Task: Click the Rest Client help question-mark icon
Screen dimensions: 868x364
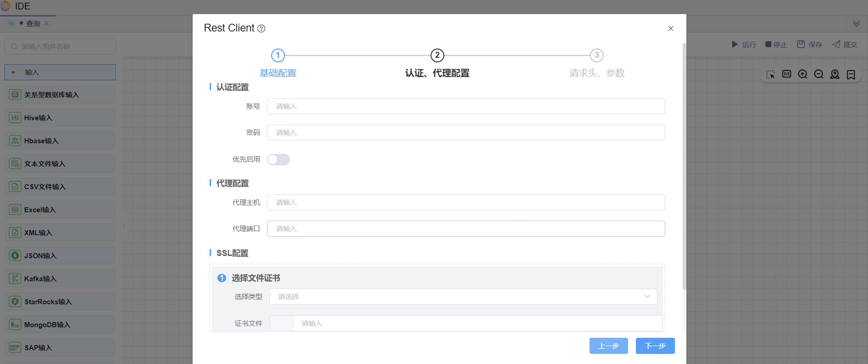Action: click(261, 29)
